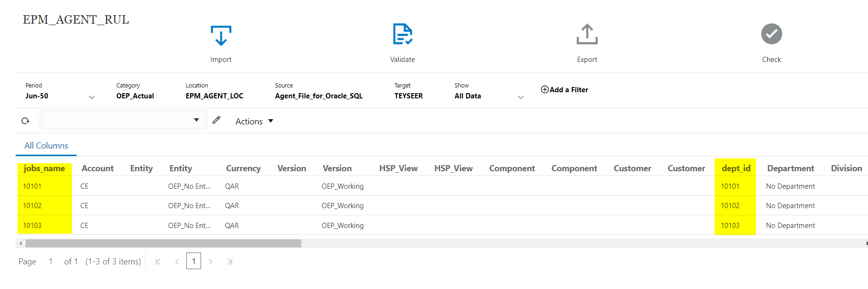Click OEP_No Ent... in row 10101
The height and width of the screenshot is (289, 868).
pos(189,186)
